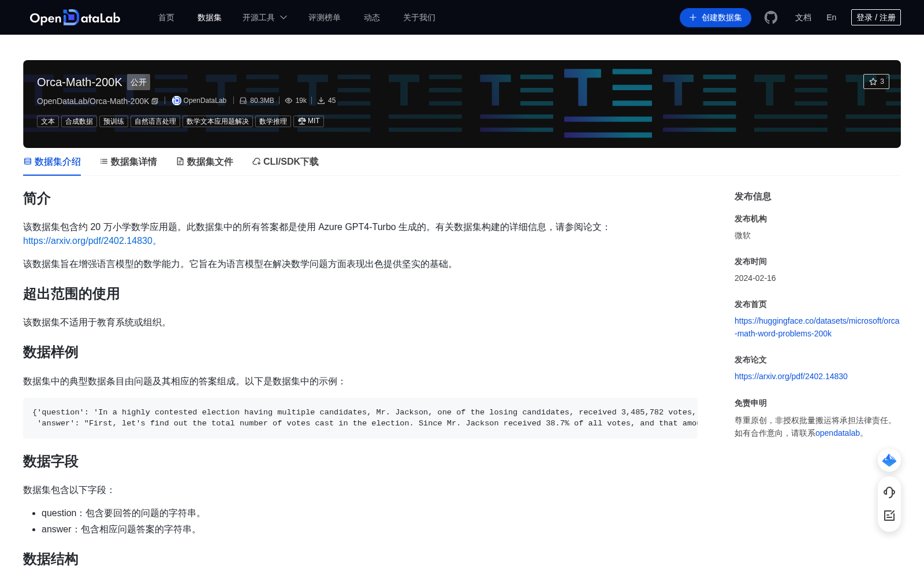Image resolution: width=924 pixels, height=578 pixels.
Task: Click the opendatalab contact link in 免责声明
Action: (837, 433)
